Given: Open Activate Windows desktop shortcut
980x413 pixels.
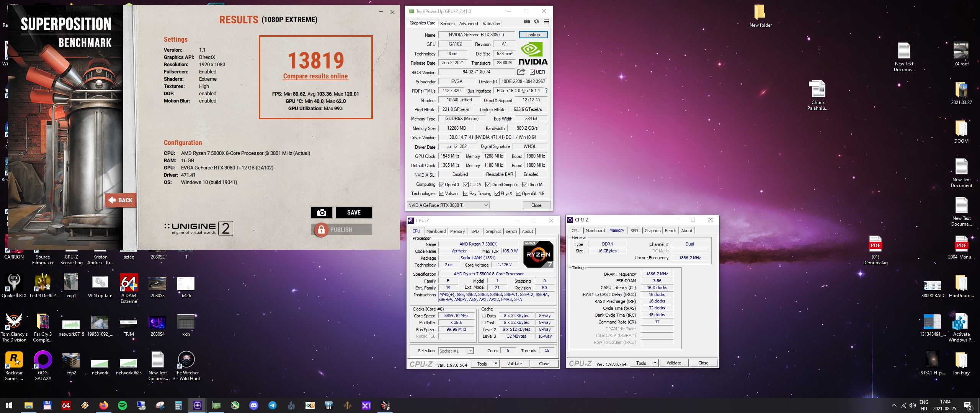Looking at the screenshot, I should pos(961,327).
